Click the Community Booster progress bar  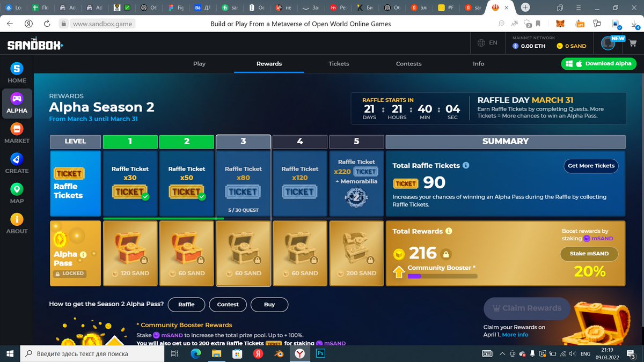442,277
